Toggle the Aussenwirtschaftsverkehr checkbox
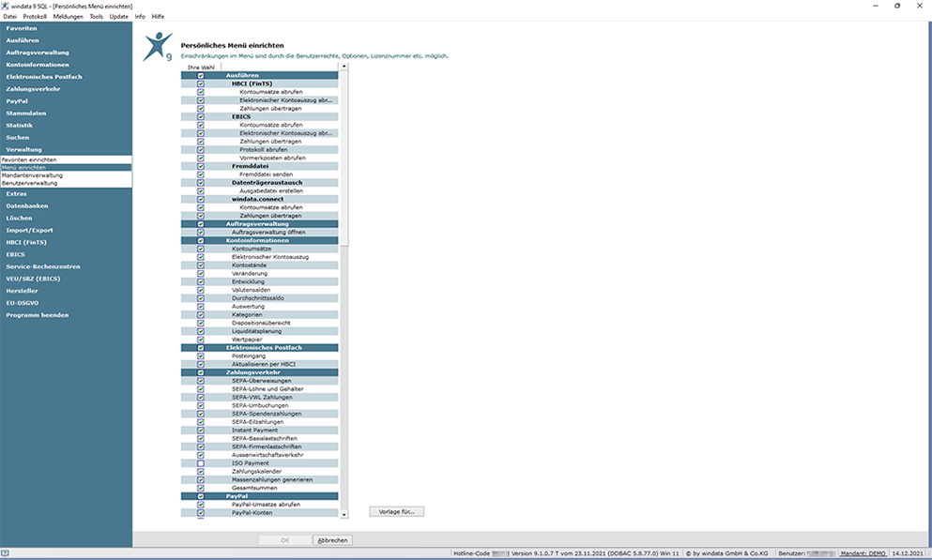 (200, 455)
